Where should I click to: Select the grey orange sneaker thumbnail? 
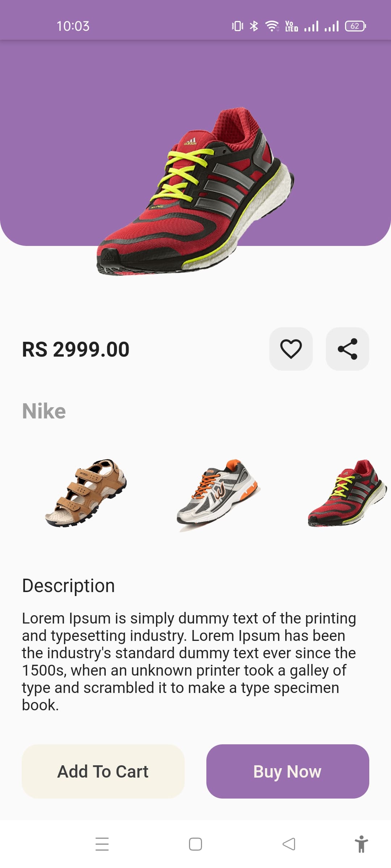point(218,493)
